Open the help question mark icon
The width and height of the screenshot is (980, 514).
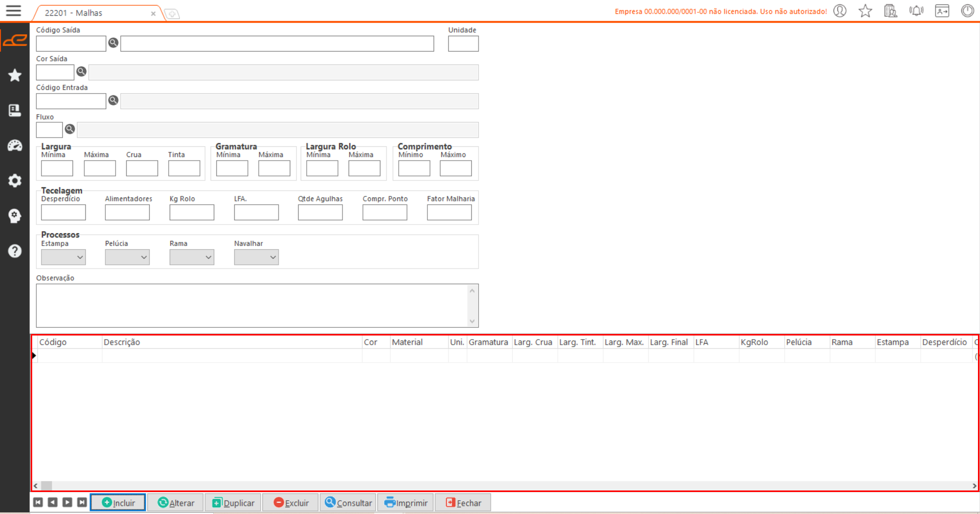coord(15,251)
